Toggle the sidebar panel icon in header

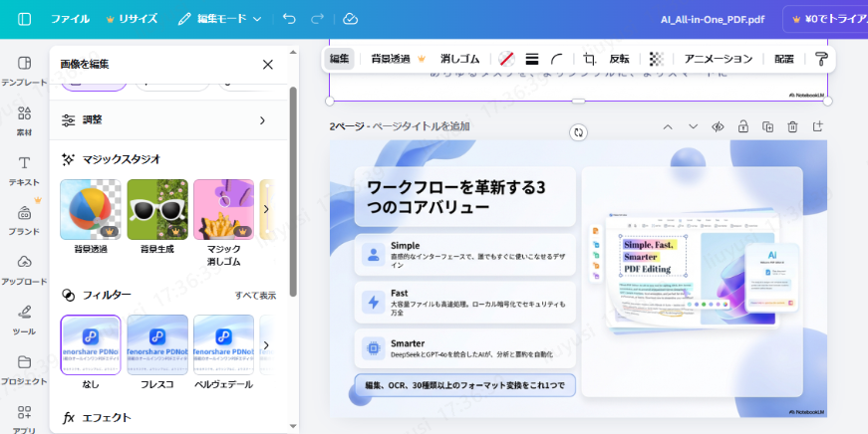[x=24, y=19]
